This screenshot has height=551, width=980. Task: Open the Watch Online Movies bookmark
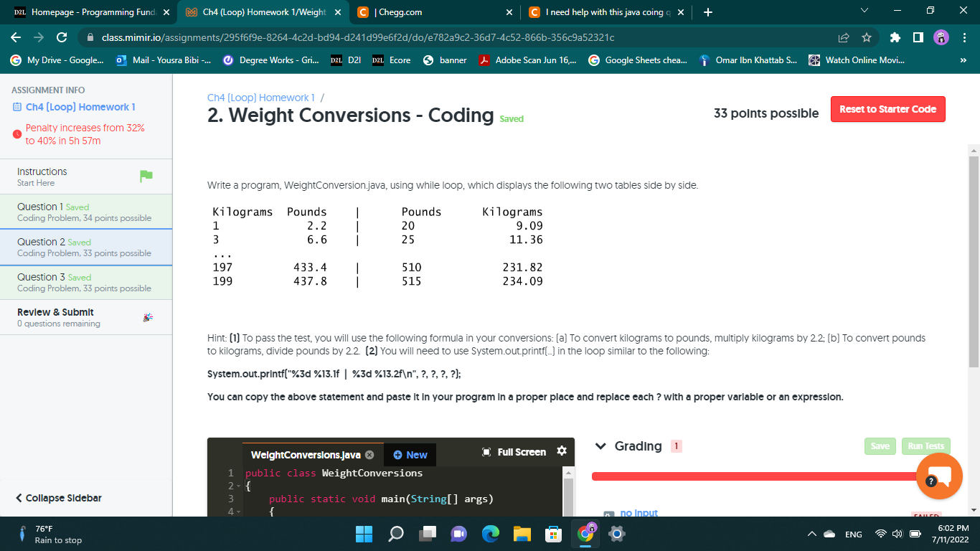857,60
